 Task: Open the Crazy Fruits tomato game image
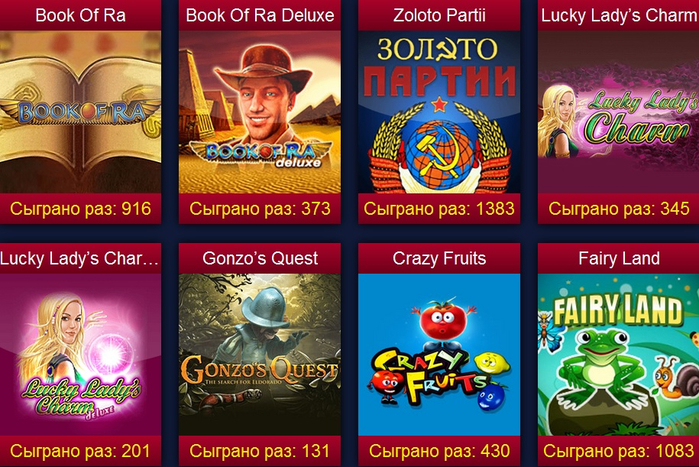click(x=439, y=355)
